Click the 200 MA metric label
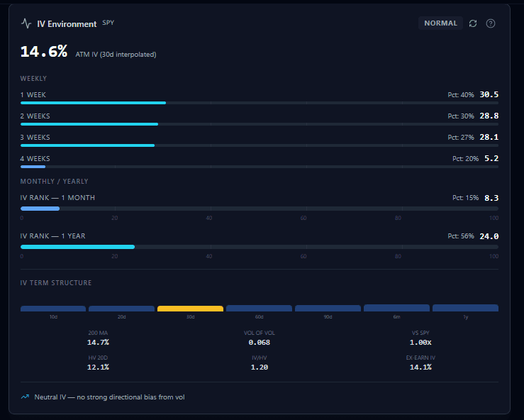This screenshot has height=420, width=524. pos(98,333)
